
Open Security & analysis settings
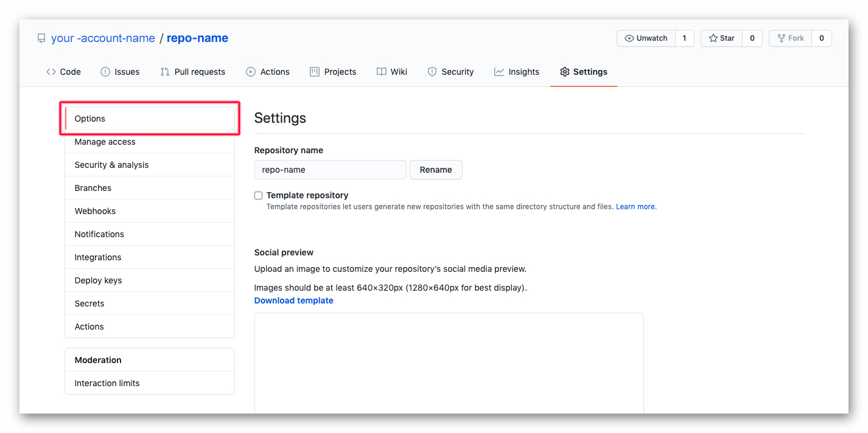pyautogui.click(x=150, y=165)
